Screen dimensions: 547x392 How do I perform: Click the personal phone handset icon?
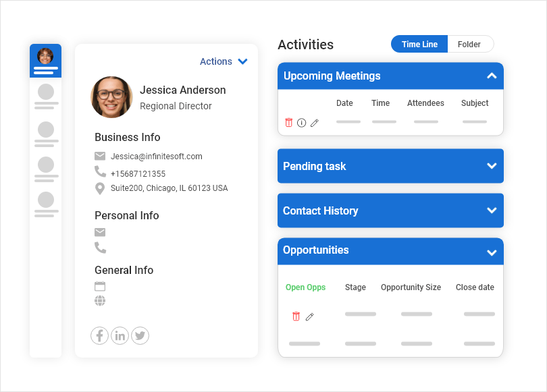(x=100, y=248)
